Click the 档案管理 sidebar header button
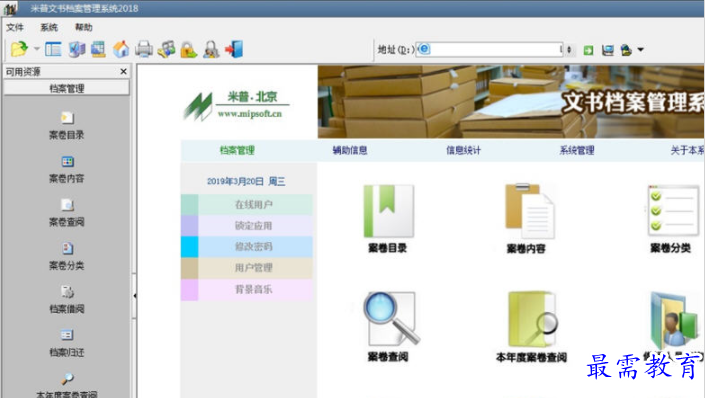The image size is (708, 398). coord(66,88)
